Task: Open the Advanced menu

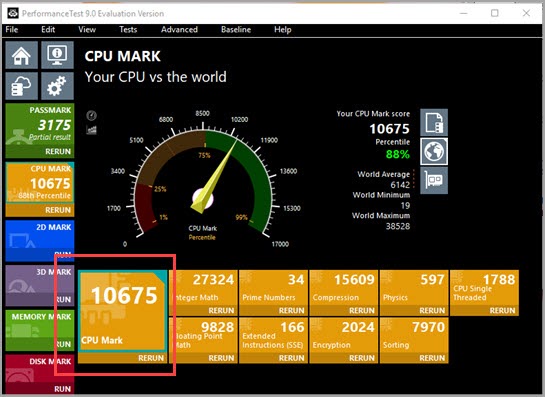Action: pos(179,30)
